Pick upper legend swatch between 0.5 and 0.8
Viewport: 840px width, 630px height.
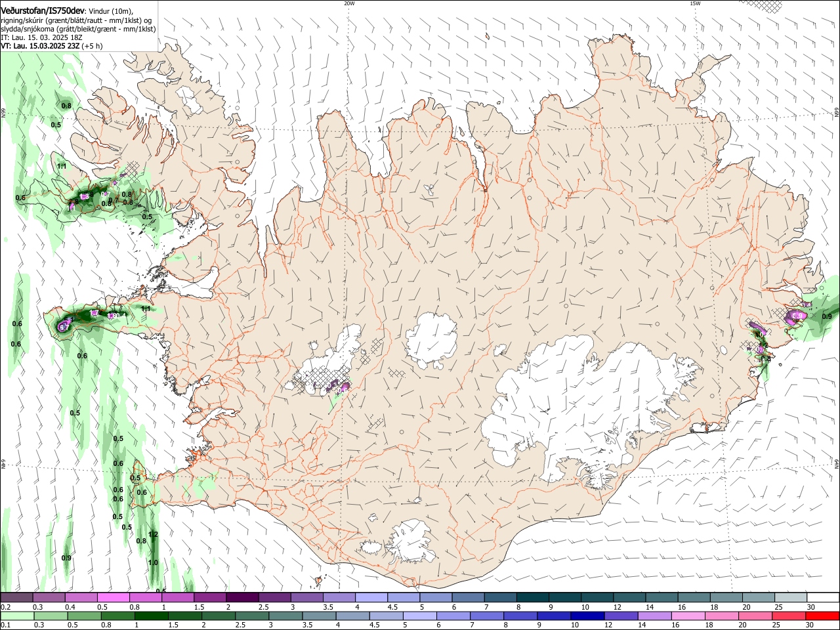(114, 598)
